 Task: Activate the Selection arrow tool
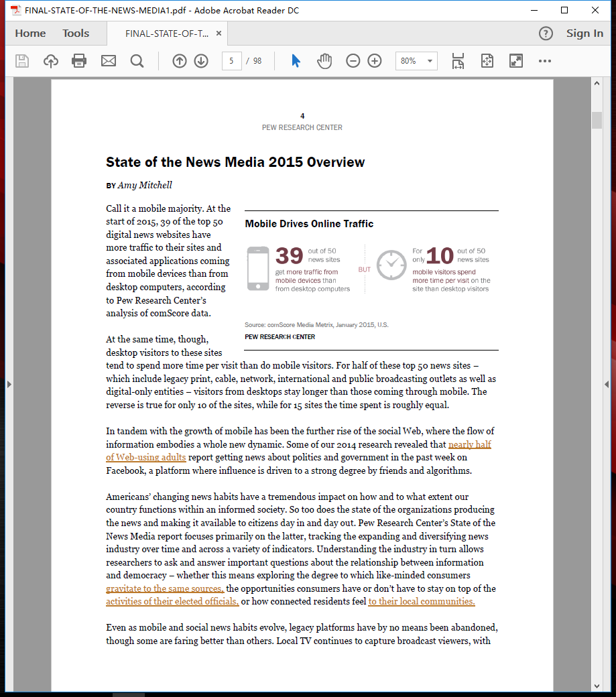[296, 61]
